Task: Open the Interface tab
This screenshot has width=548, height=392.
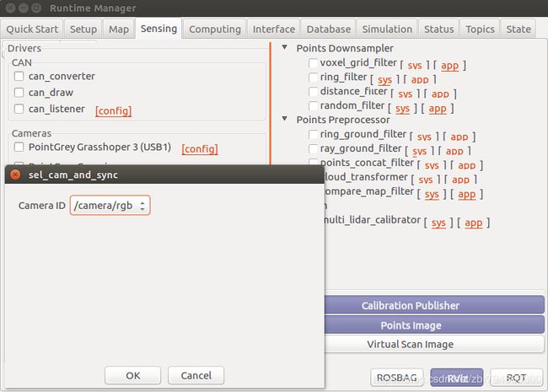Action: tap(274, 29)
